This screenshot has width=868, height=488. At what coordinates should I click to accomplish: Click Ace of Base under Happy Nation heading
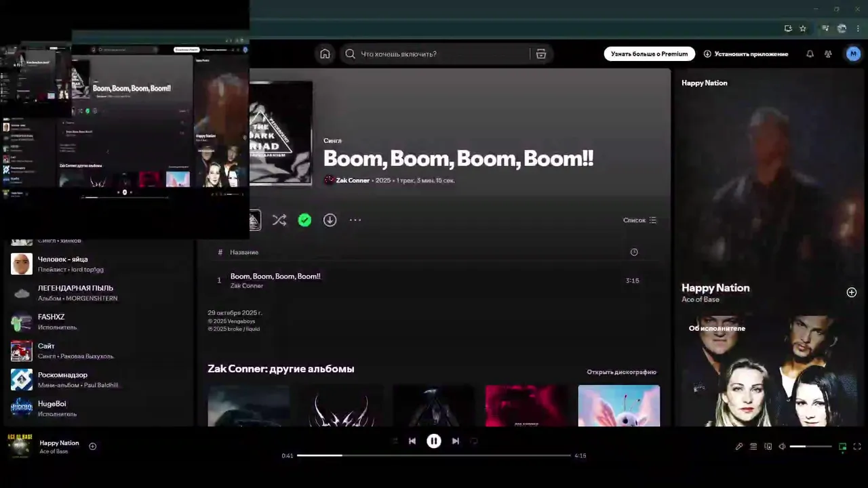click(701, 300)
